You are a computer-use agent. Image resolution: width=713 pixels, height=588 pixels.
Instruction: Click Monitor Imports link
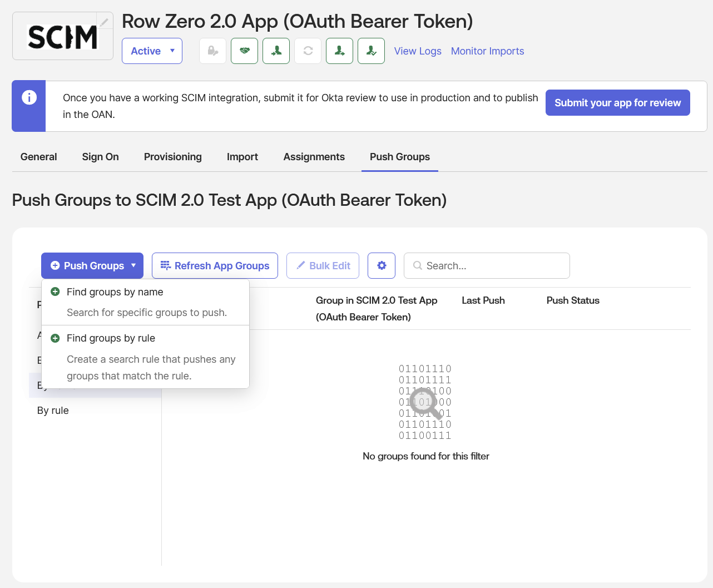click(488, 51)
